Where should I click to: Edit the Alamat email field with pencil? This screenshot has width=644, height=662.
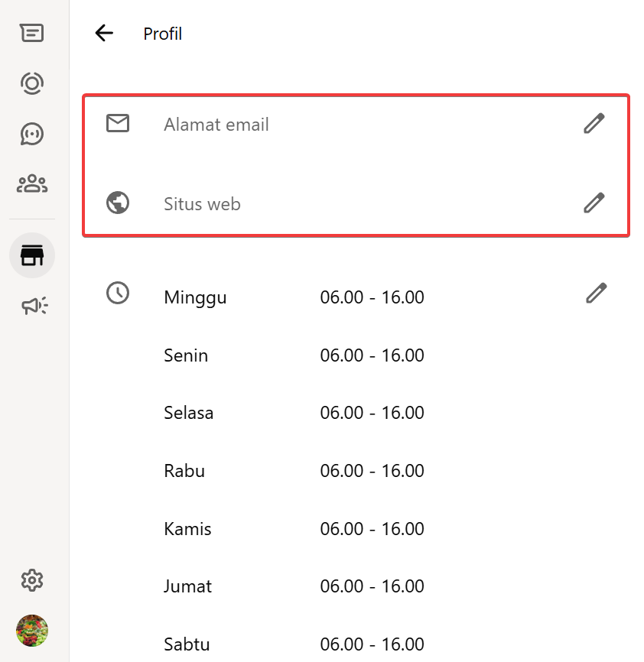594,123
